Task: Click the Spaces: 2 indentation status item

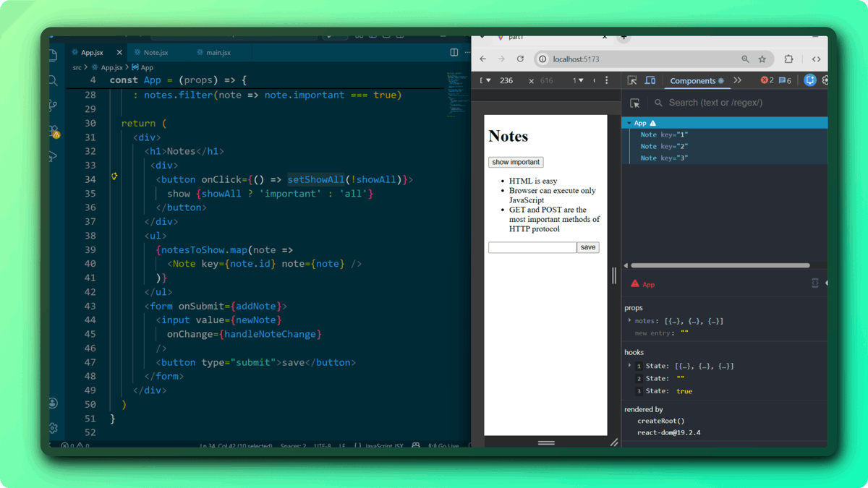Action: click(293, 446)
